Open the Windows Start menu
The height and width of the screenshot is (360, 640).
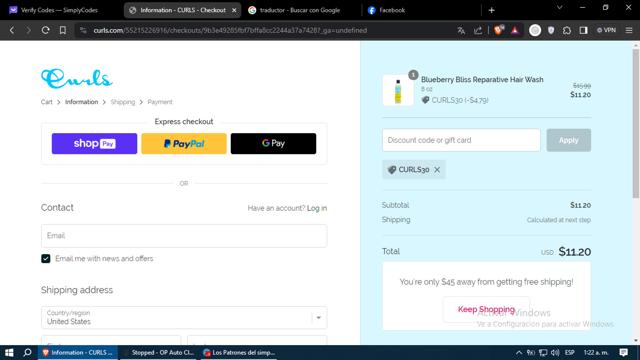9,352
